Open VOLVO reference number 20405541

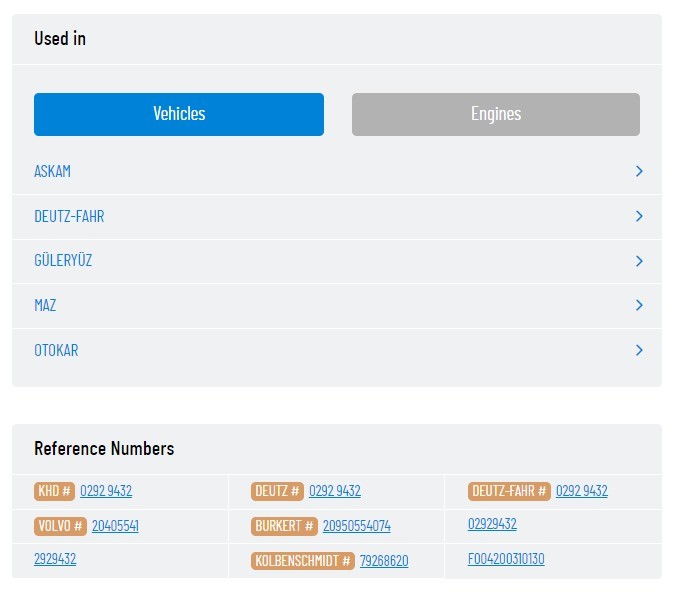click(115, 526)
